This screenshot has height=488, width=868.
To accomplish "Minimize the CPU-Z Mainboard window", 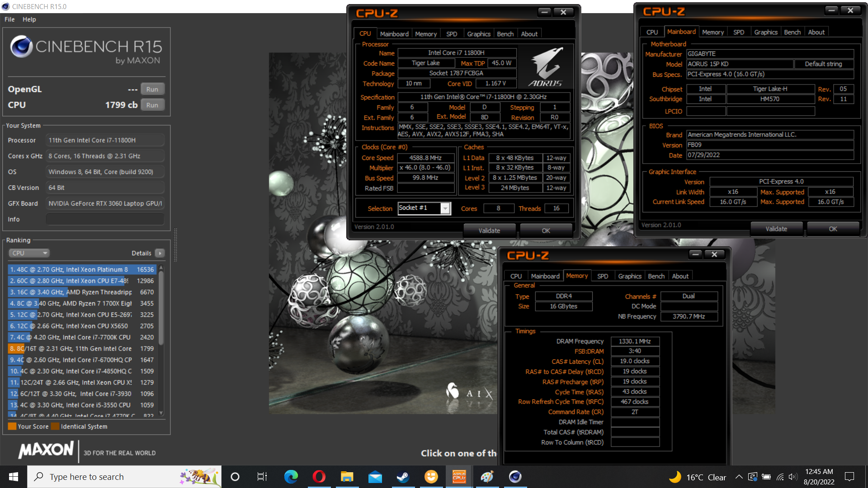I will (x=831, y=10).
